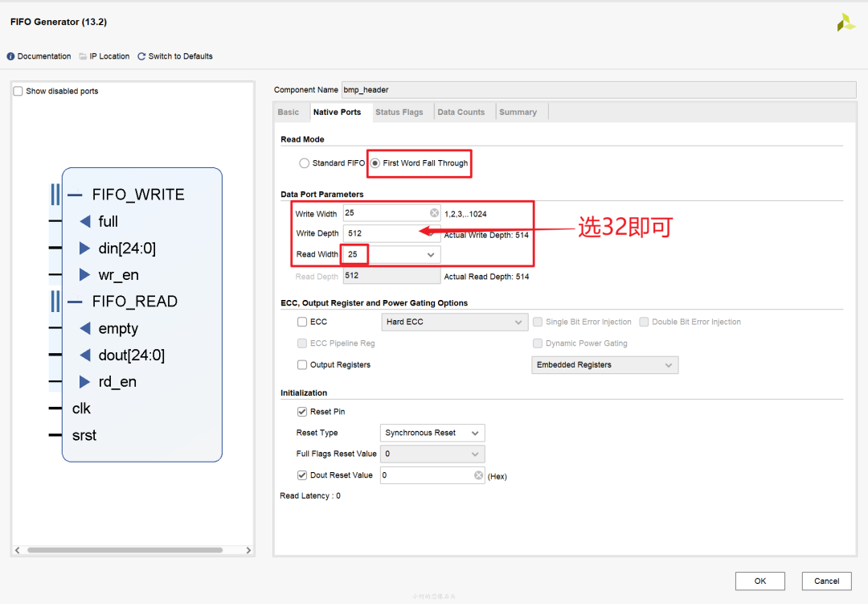Enable the ECC checkbox
Viewport: 868px width, 604px height.
(x=302, y=322)
